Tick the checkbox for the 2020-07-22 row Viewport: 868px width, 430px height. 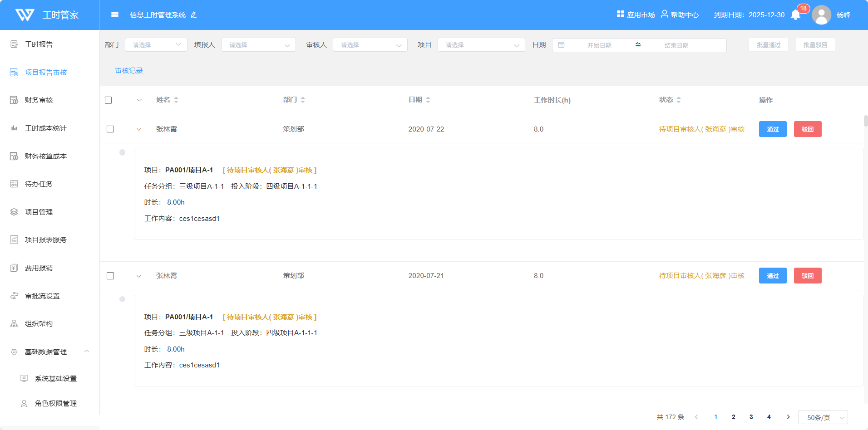110,129
